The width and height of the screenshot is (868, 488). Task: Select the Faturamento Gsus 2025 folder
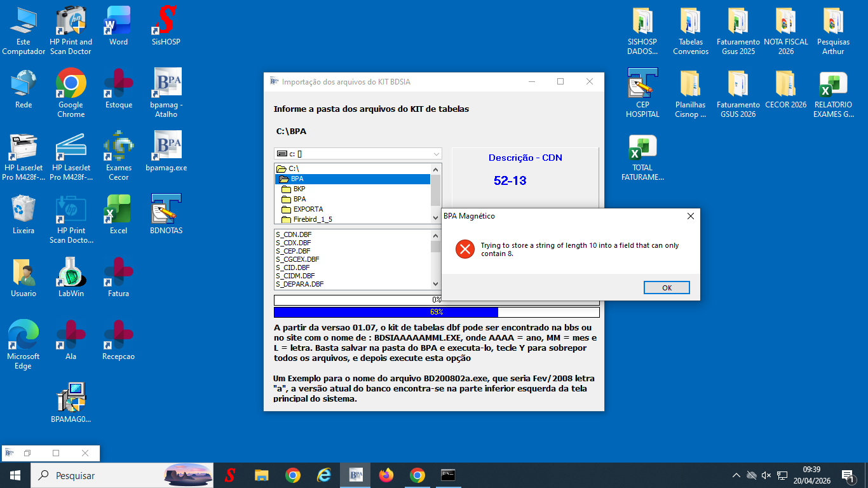pos(738,30)
